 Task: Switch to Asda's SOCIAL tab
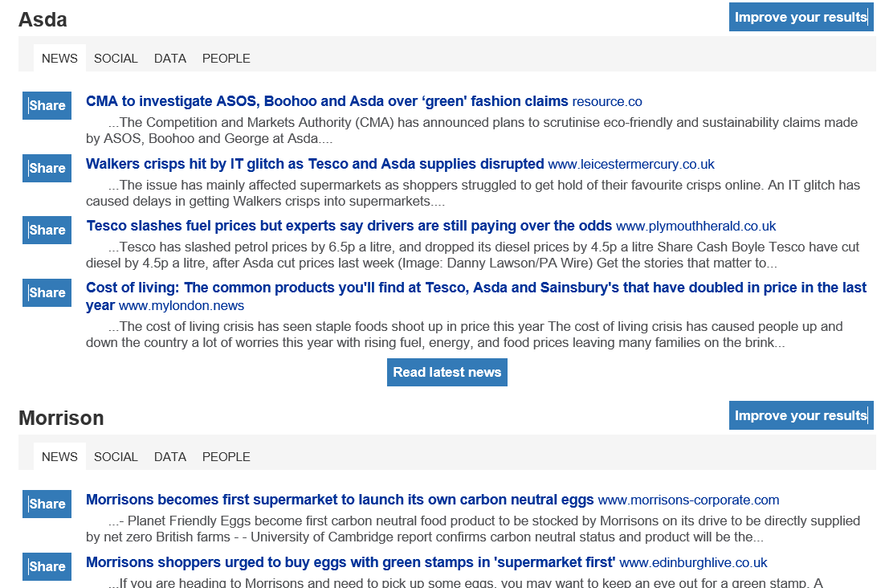click(116, 58)
